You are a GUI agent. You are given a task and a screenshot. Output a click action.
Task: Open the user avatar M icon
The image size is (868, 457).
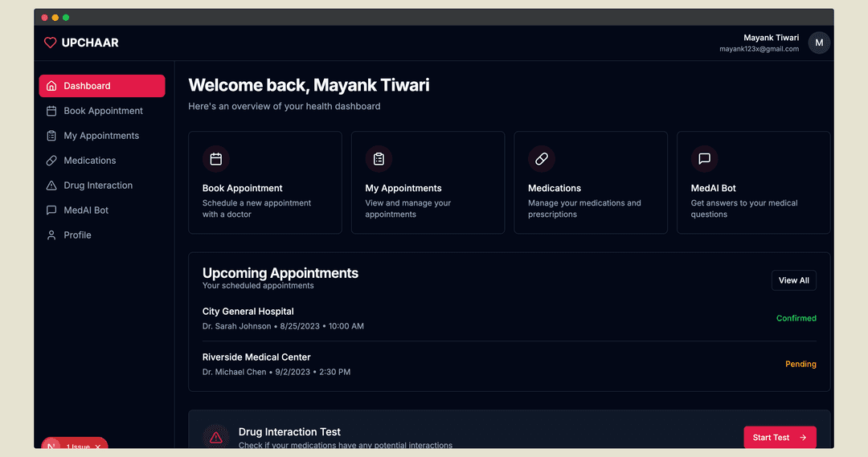coord(818,43)
